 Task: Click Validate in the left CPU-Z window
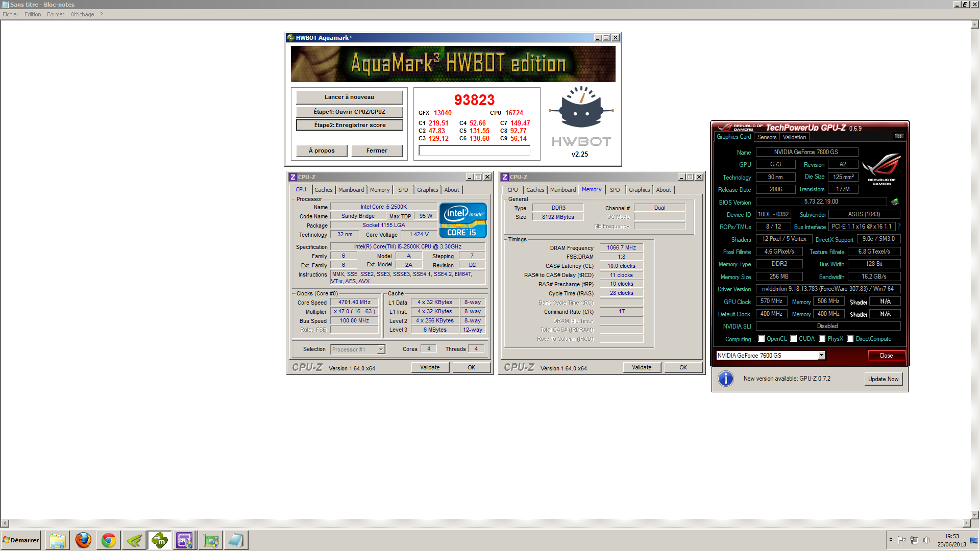tap(430, 367)
